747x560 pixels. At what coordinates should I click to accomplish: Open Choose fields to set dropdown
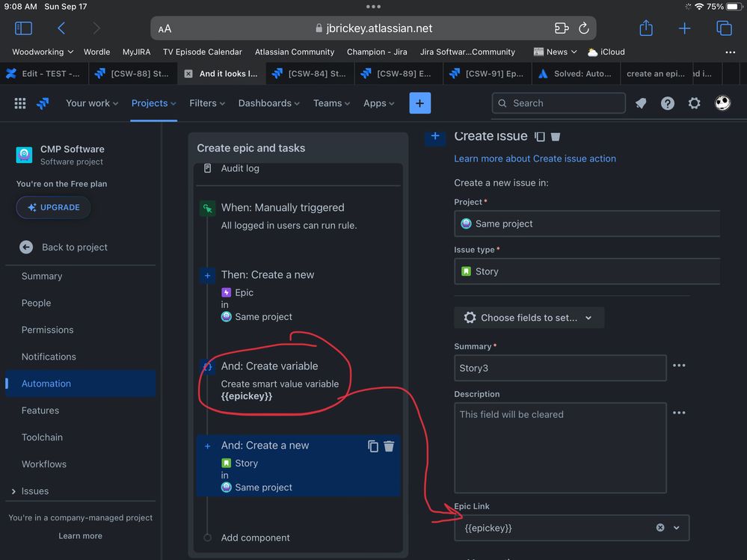click(529, 318)
